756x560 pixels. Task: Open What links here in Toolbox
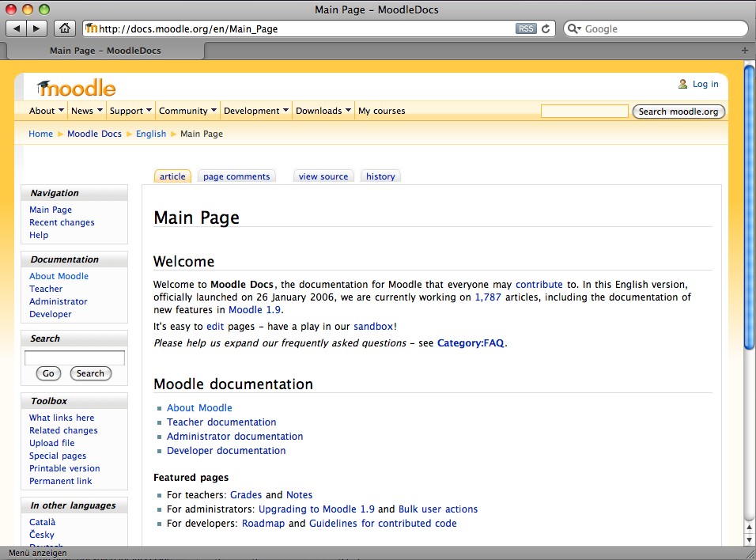coord(62,417)
